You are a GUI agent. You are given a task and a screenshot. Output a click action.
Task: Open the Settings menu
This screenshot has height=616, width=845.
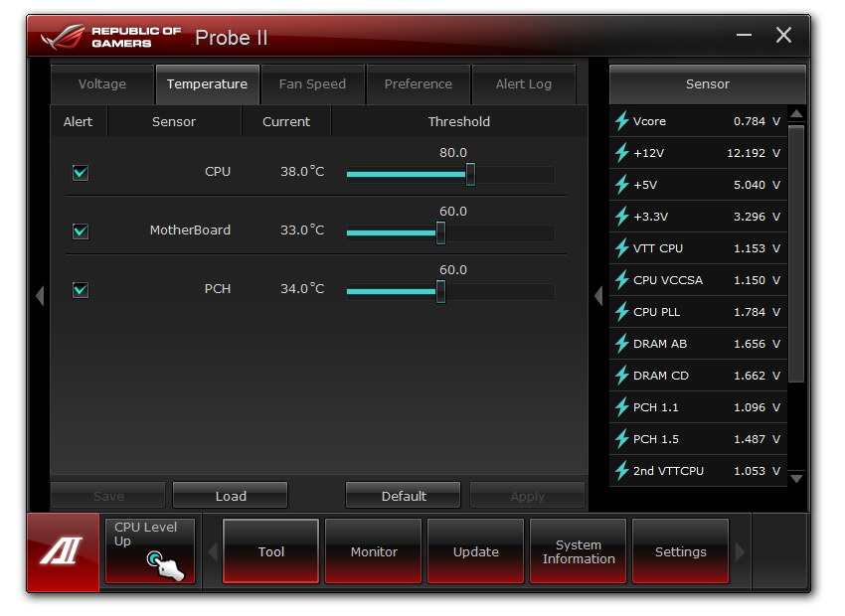681,551
